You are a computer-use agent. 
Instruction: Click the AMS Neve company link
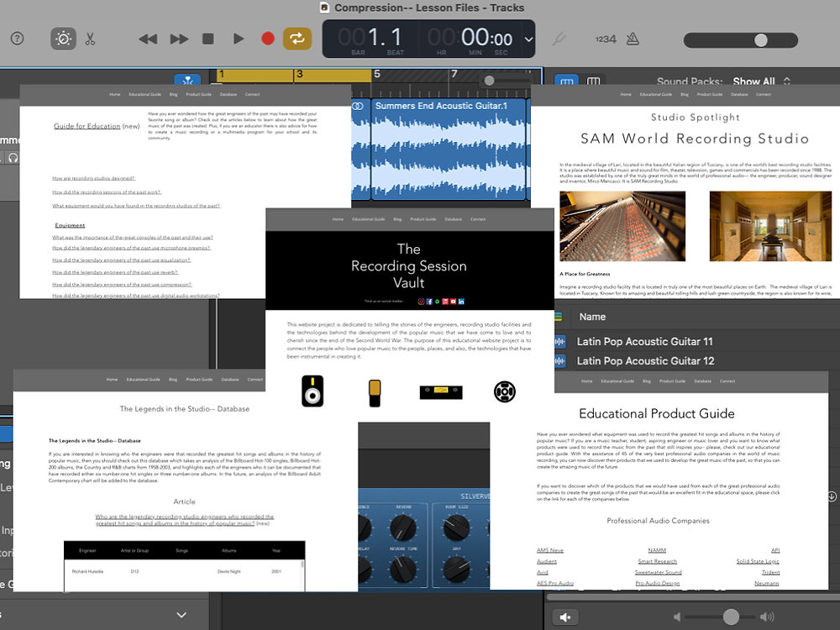(549, 549)
